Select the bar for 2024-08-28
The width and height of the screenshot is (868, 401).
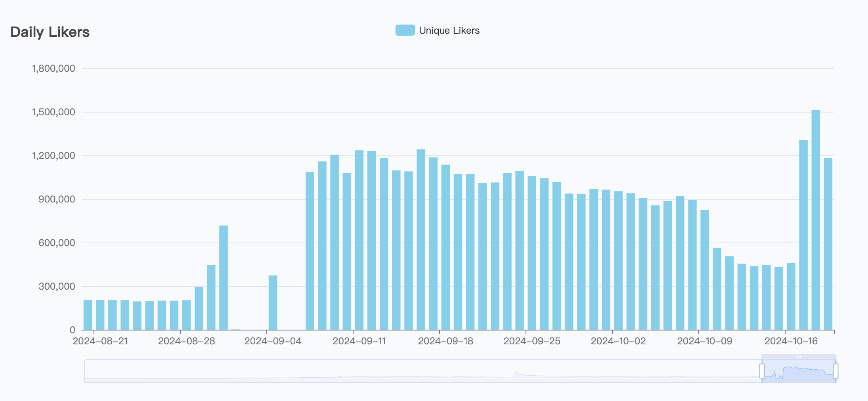(x=186, y=315)
